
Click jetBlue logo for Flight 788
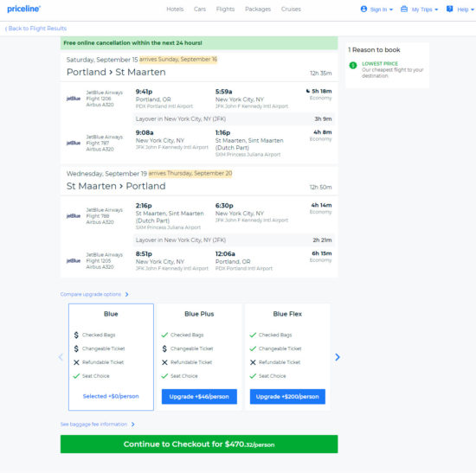[x=74, y=216]
